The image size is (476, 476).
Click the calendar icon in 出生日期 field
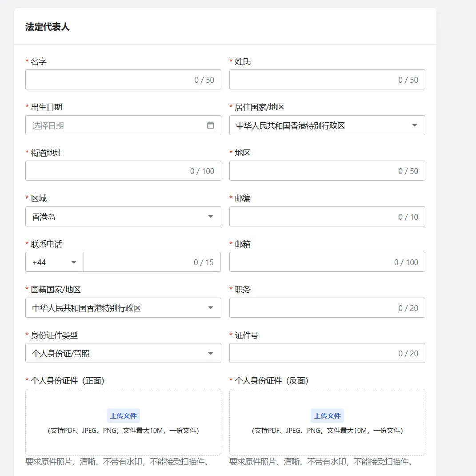click(x=211, y=125)
